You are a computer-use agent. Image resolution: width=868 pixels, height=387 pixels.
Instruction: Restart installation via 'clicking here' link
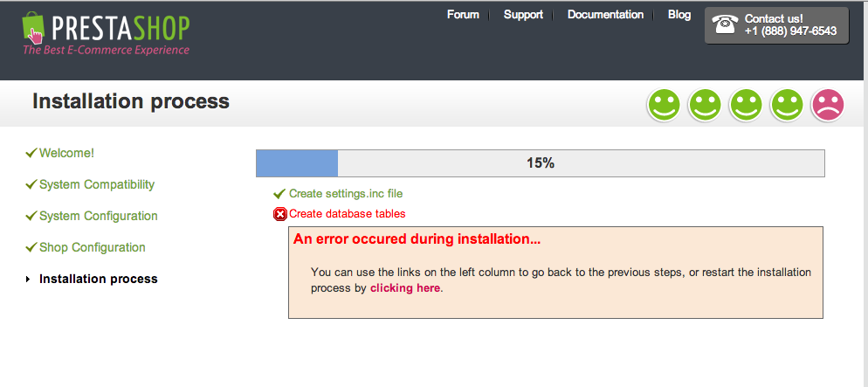(x=405, y=288)
